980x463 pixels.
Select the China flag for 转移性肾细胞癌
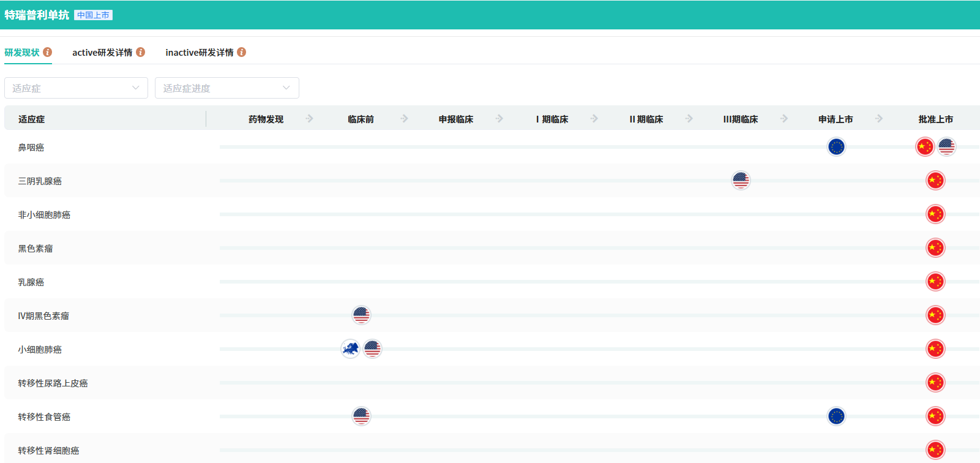click(x=935, y=450)
